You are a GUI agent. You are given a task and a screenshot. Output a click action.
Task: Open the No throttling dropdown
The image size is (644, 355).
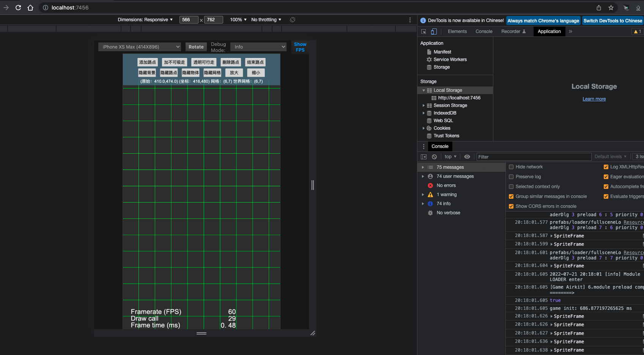[x=266, y=20]
